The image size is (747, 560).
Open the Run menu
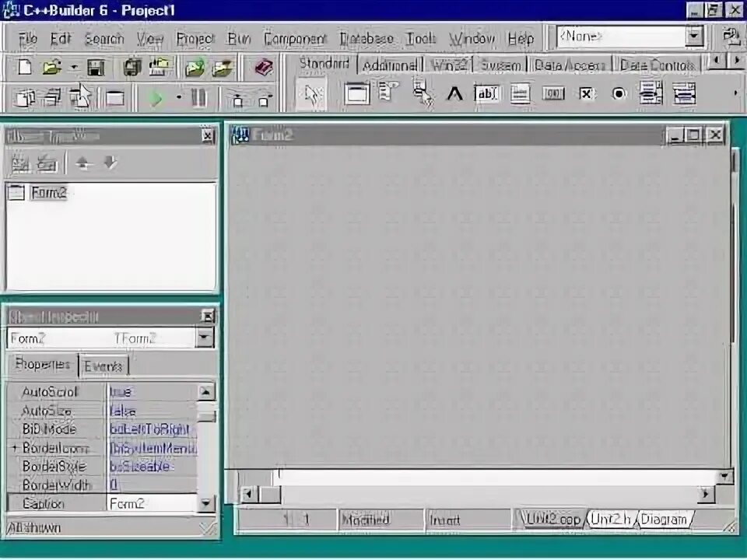[239, 39]
